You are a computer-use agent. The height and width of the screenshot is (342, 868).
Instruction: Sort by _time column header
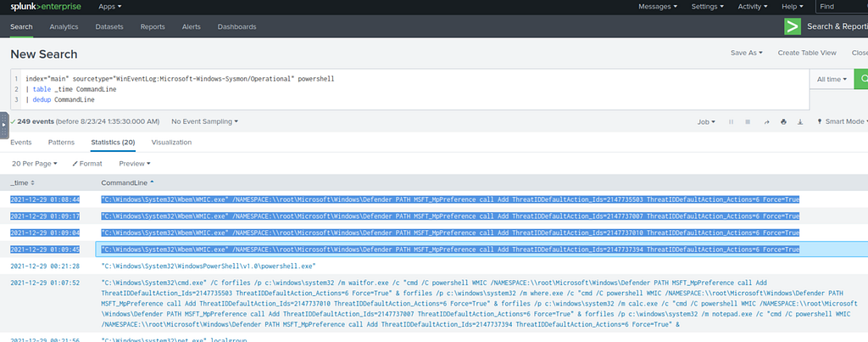point(22,183)
